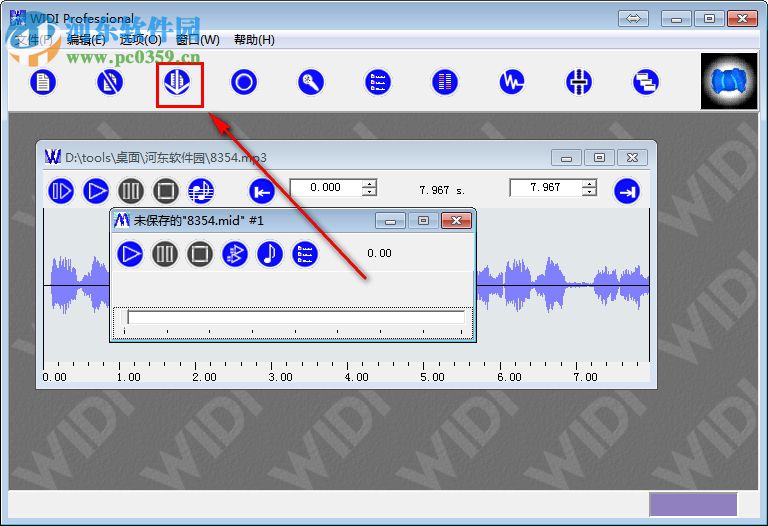Viewport: 768px width, 526px height.
Task: Click the end time field showing 7.967
Action: [x=546, y=188]
